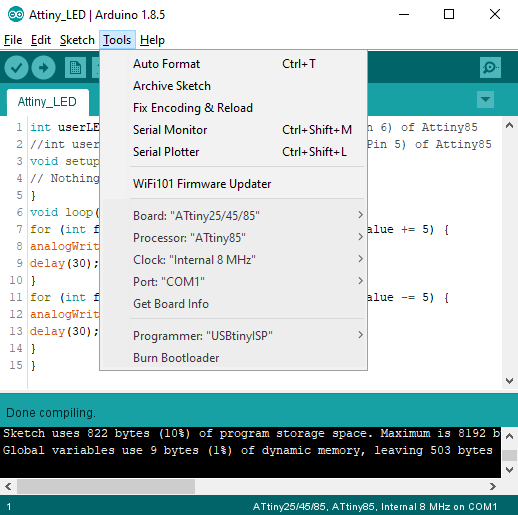Viewport: 518px width, 515px height.
Task: Open the File menu
Action: point(13,40)
